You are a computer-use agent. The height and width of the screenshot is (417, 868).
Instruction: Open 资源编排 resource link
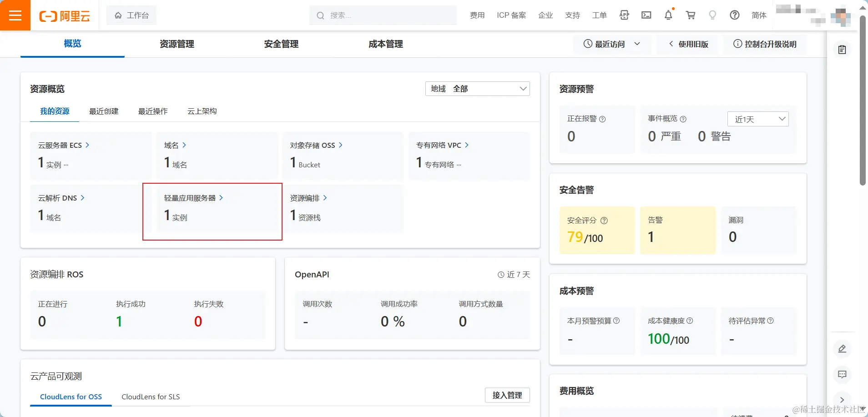pyautogui.click(x=308, y=198)
